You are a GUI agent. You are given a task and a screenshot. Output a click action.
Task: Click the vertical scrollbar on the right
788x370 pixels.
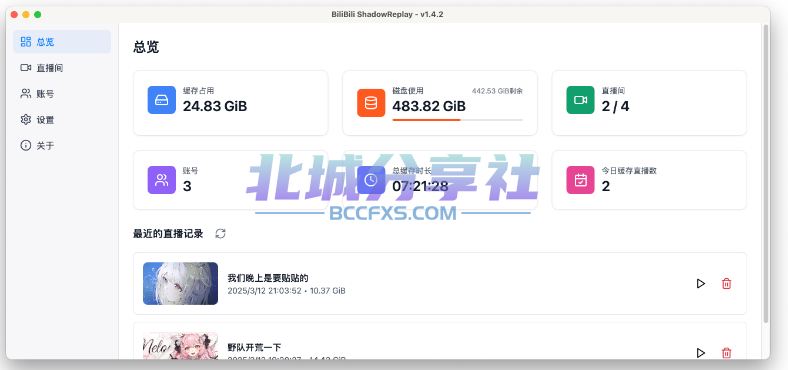click(766, 173)
